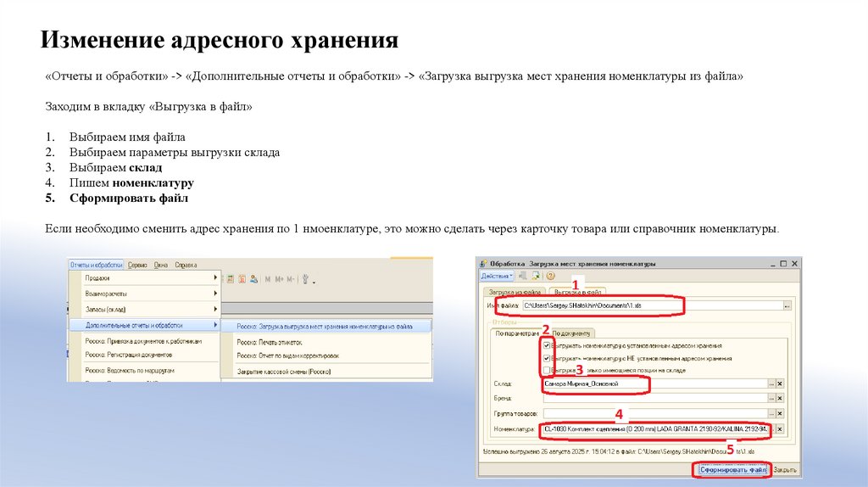Select the По параметрам tab
The image size is (868, 487).
[x=516, y=333]
